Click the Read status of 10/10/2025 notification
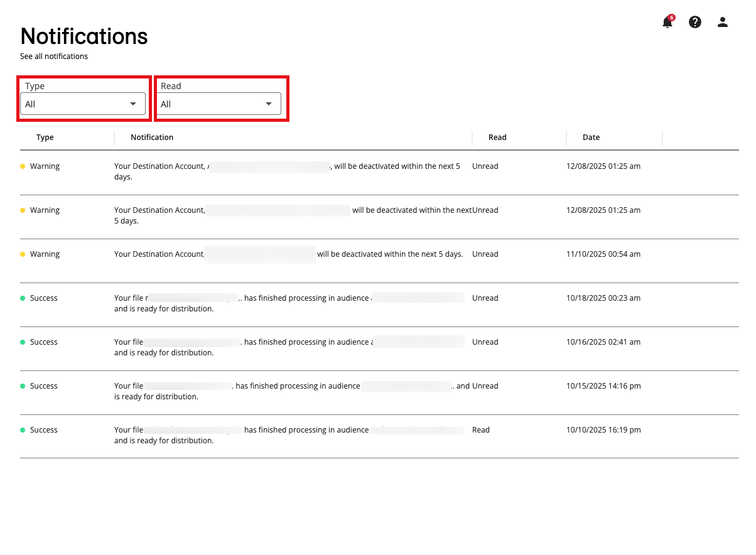Image resolution: width=756 pixels, height=555 pixels. click(x=481, y=430)
